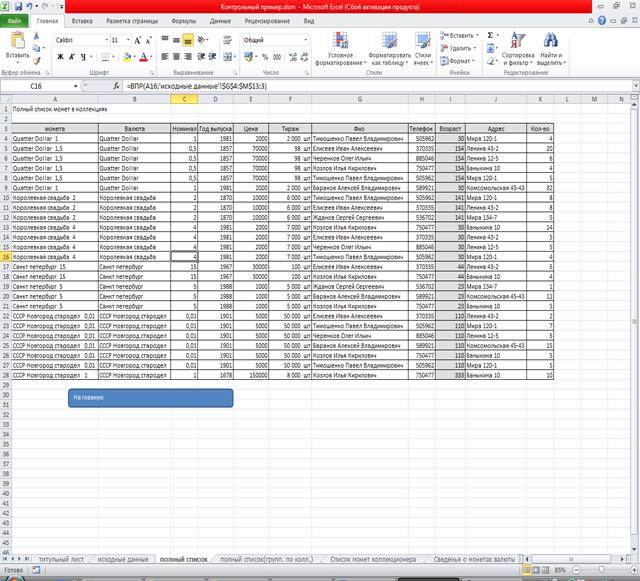The image size is (640, 581).
Task: Click Sort and Filter (Сортировка и фильтр)
Action: (518, 48)
